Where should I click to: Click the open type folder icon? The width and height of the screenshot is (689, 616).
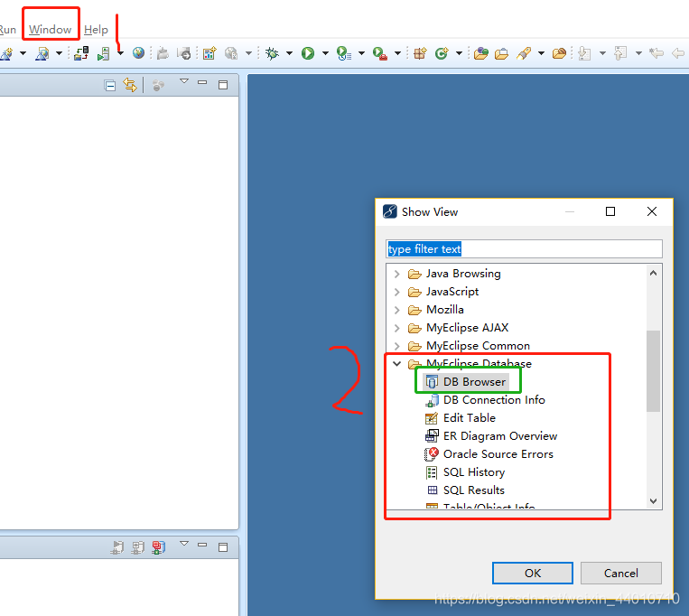480,53
